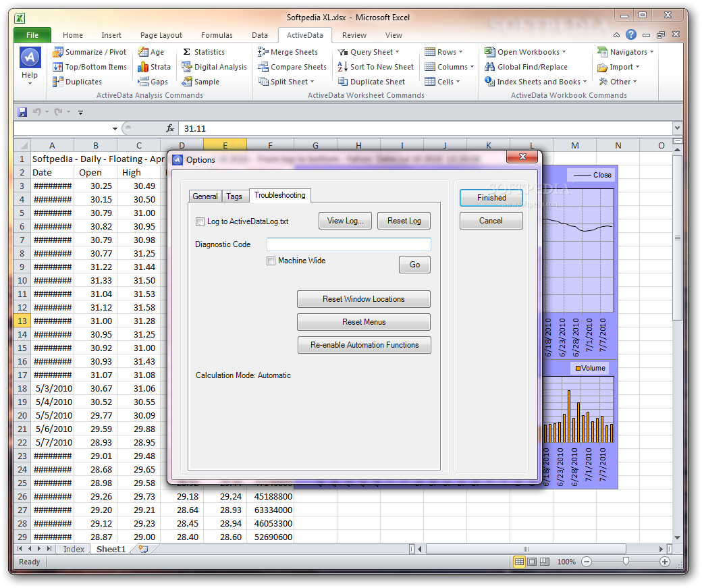Screen dimensions: 702x588
Task: Open the Statistics command
Action: 203,52
